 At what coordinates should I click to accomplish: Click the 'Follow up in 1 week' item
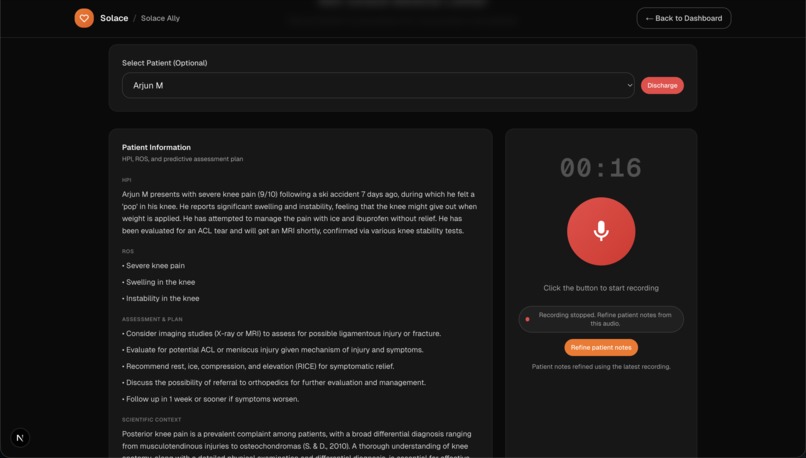pyautogui.click(x=210, y=399)
